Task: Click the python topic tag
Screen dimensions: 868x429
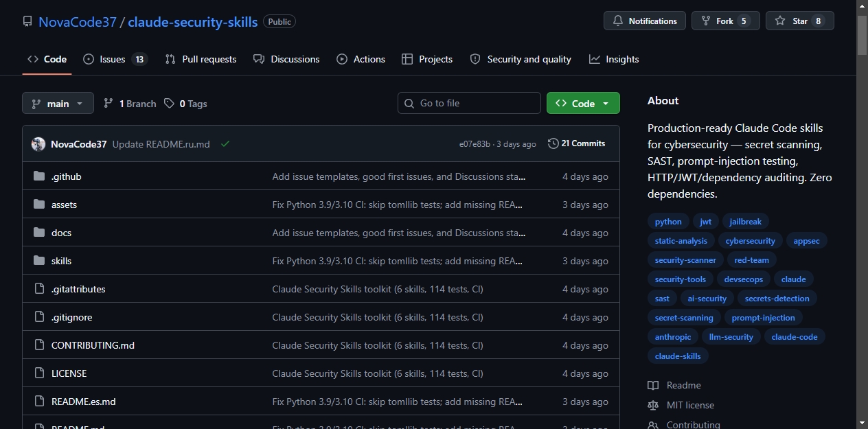Action: click(x=668, y=221)
